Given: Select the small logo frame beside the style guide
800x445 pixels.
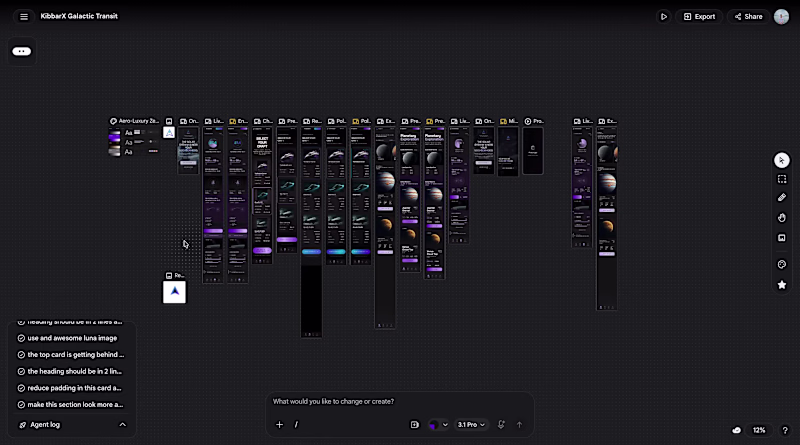Looking at the screenshot, I should [x=169, y=133].
